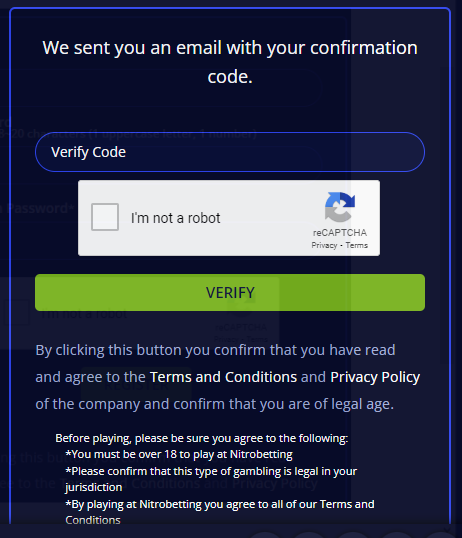Click the dimmed REGISTER button behind the dialog

(136, 386)
